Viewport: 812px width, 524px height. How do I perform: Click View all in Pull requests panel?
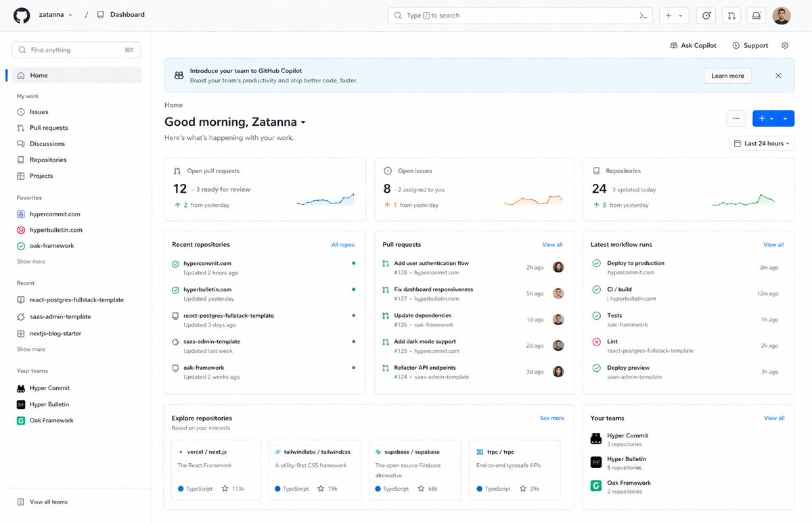point(552,245)
